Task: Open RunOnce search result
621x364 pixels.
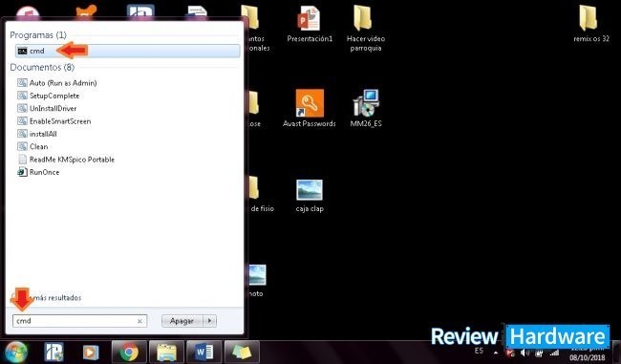Action: pyautogui.click(x=38, y=172)
